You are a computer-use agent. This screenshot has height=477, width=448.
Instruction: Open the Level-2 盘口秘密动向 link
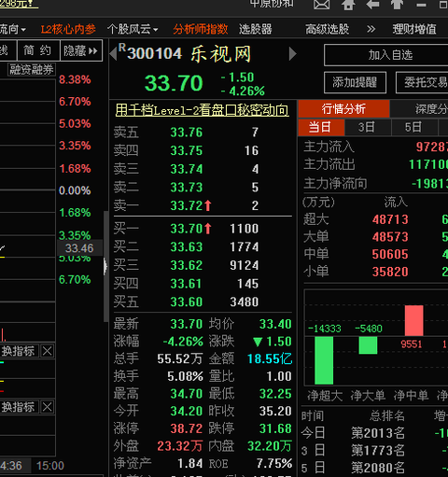[202, 110]
